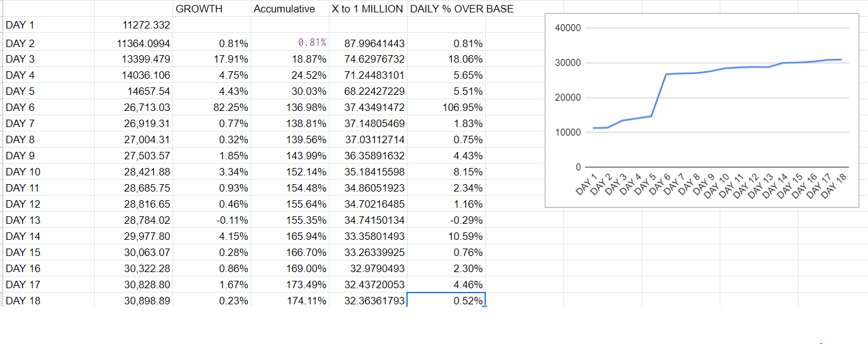
Task: Select cell containing 29,977.80
Action: pyautogui.click(x=133, y=236)
